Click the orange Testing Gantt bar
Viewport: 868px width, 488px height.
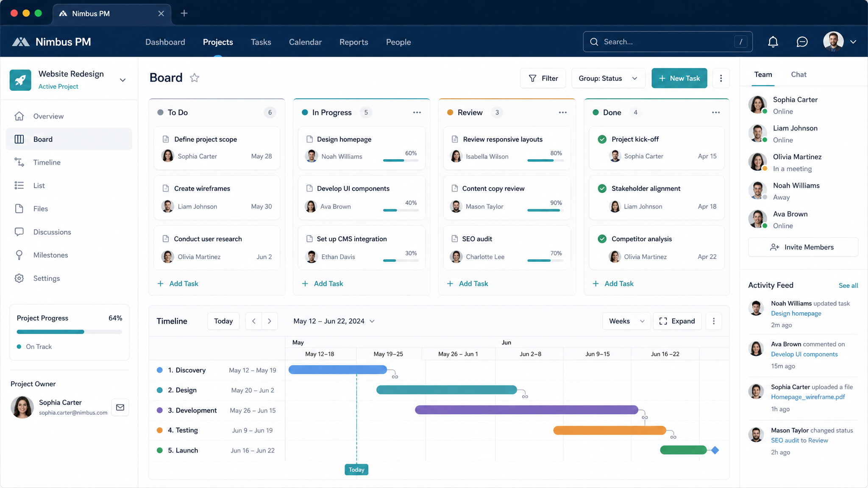[x=609, y=430]
